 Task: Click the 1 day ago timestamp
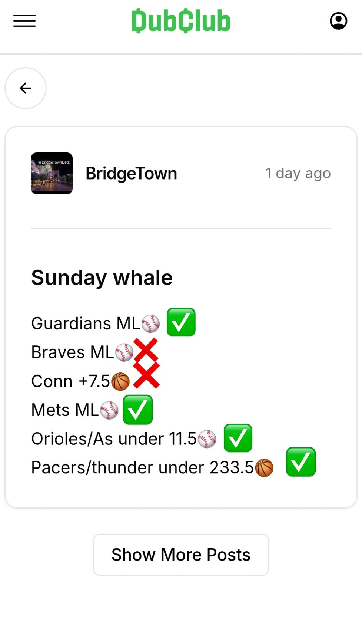click(298, 173)
